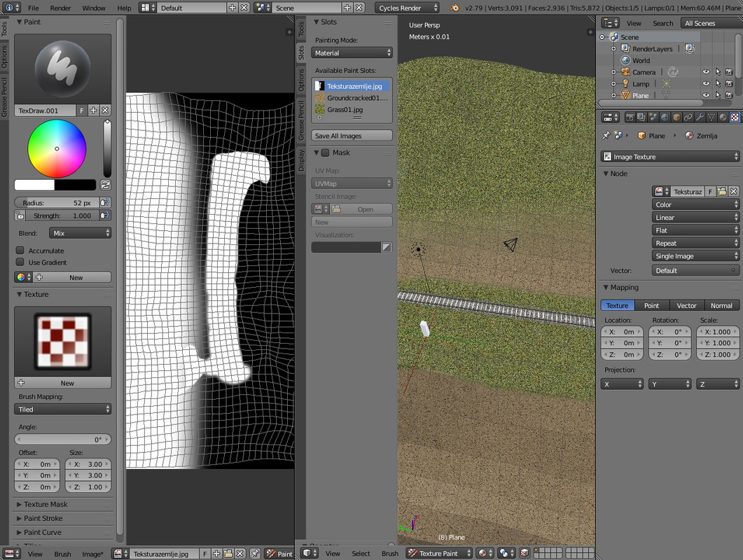This screenshot has width=743, height=560.
Task: Open the Object Constraints tab (chain icon)
Action: (x=687, y=117)
